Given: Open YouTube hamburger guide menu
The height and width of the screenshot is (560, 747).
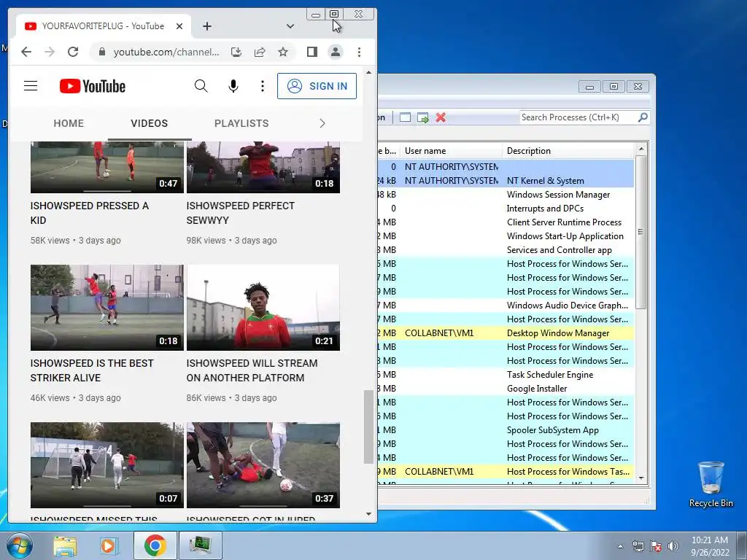Looking at the screenshot, I should (x=31, y=86).
